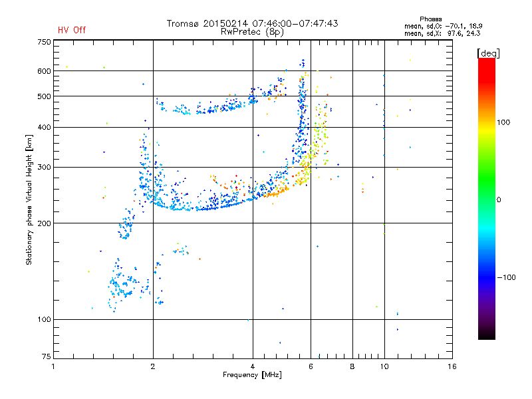Click the red 'HV Off' status label

[72, 30]
